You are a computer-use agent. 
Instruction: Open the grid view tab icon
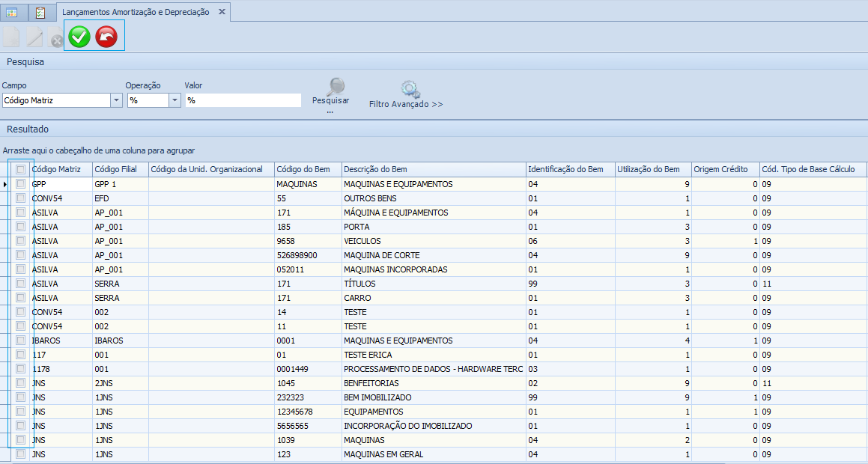point(13,13)
